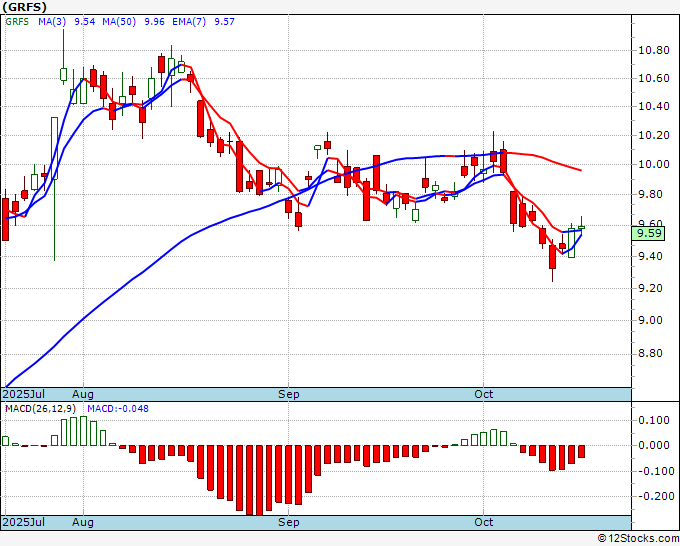Click the 10.80 price axis label
This screenshot has width=680, height=546.
(654, 50)
